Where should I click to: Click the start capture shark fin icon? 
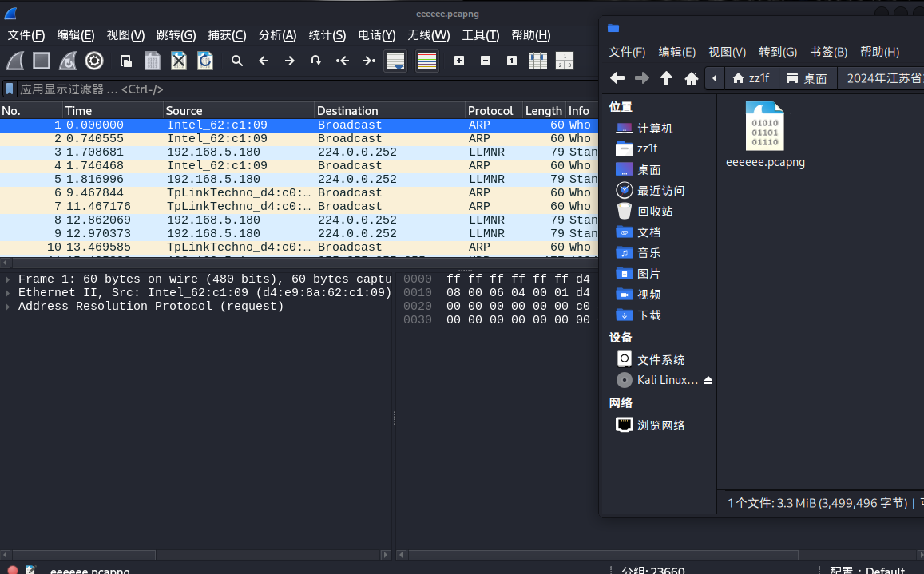coord(16,61)
